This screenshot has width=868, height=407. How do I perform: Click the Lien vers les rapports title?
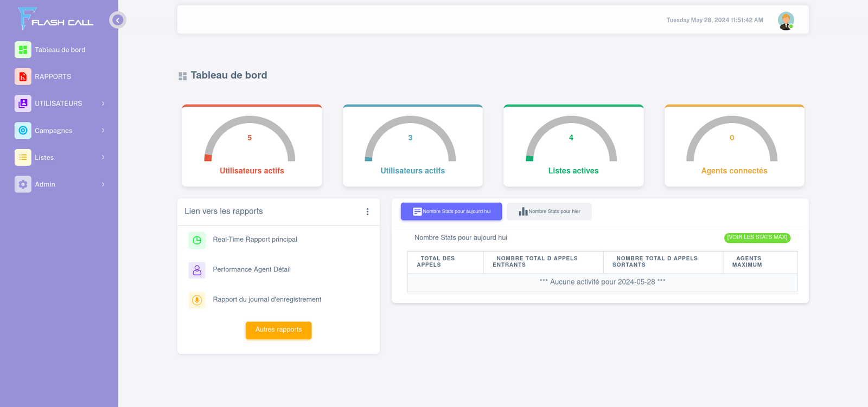click(x=224, y=211)
